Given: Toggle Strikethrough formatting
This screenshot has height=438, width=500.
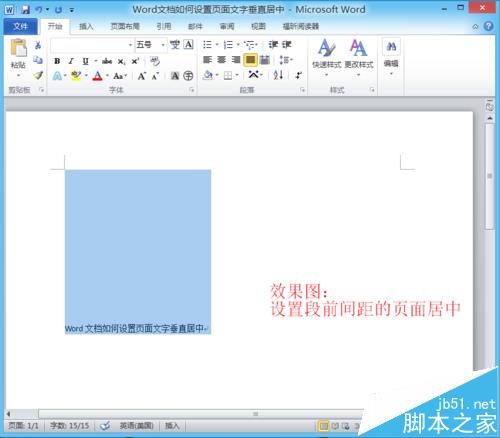Looking at the screenshot, I should pos(107,61).
